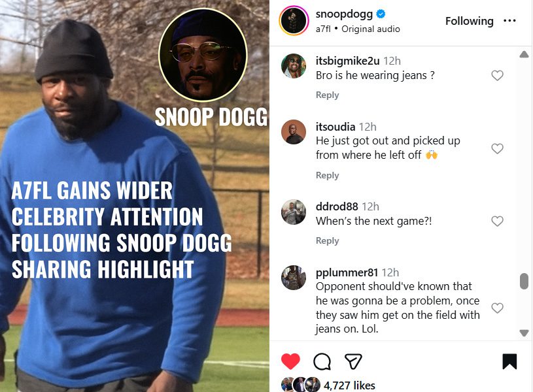Reply to itsbigmike2u's comment
The width and height of the screenshot is (533, 392).
click(328, 95)
